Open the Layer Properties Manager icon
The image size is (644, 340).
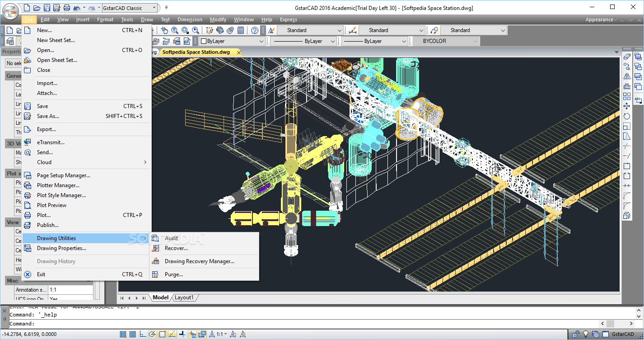(10, 41)
